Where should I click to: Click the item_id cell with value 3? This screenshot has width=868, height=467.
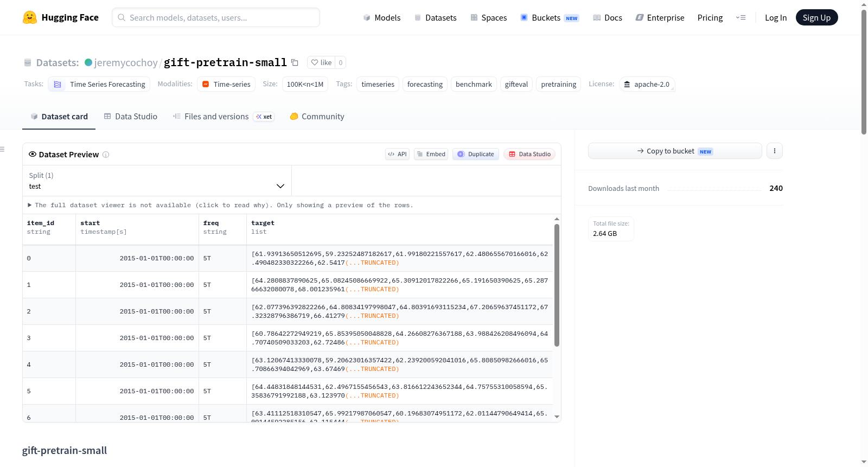[49, 338]
